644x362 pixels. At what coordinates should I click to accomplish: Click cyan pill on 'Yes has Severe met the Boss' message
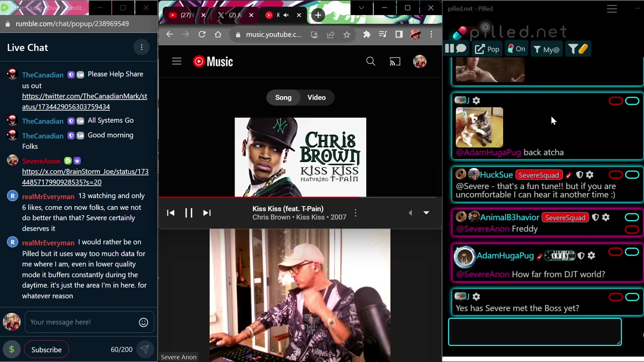coord(632,297)
